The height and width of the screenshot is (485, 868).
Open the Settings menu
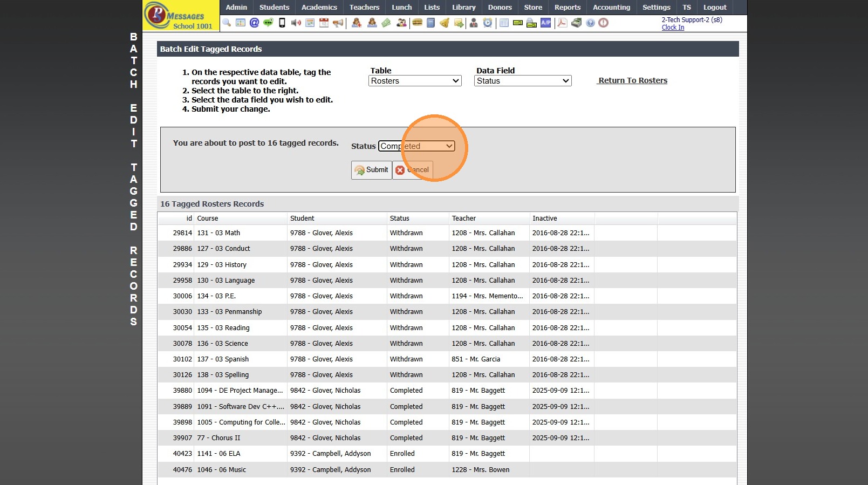[656, 8]
